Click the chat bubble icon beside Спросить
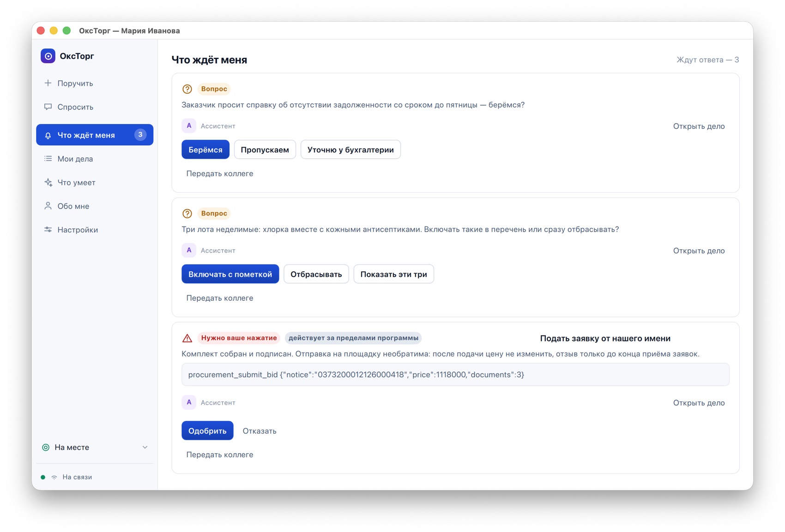This screenshot has width=785, height=532. click(x=48, y=107)
